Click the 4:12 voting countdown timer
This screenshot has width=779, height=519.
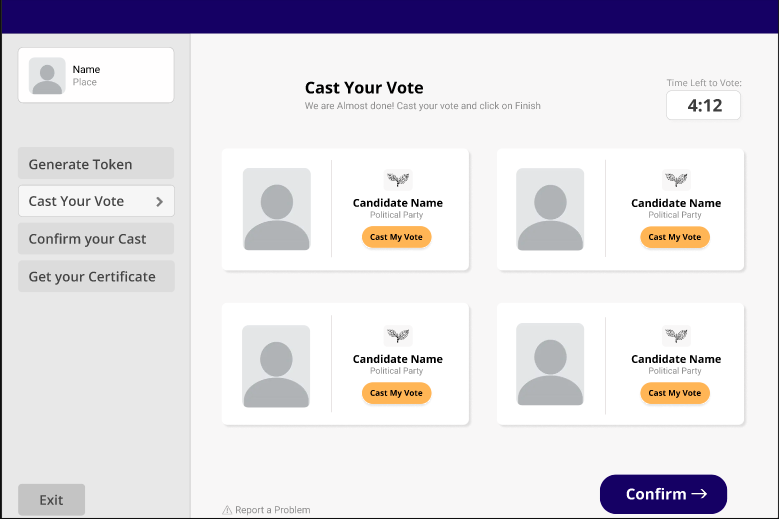pyautogui.click(x=704, y=105)
